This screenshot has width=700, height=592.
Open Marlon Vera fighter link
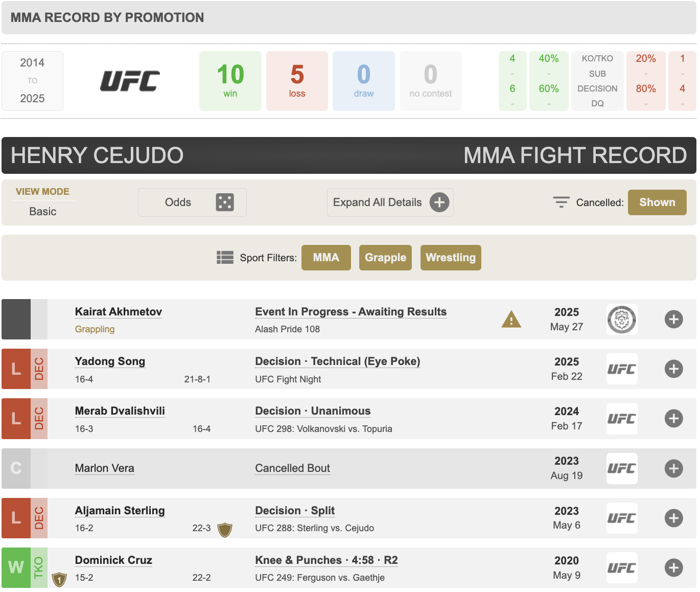coord(105,468)
